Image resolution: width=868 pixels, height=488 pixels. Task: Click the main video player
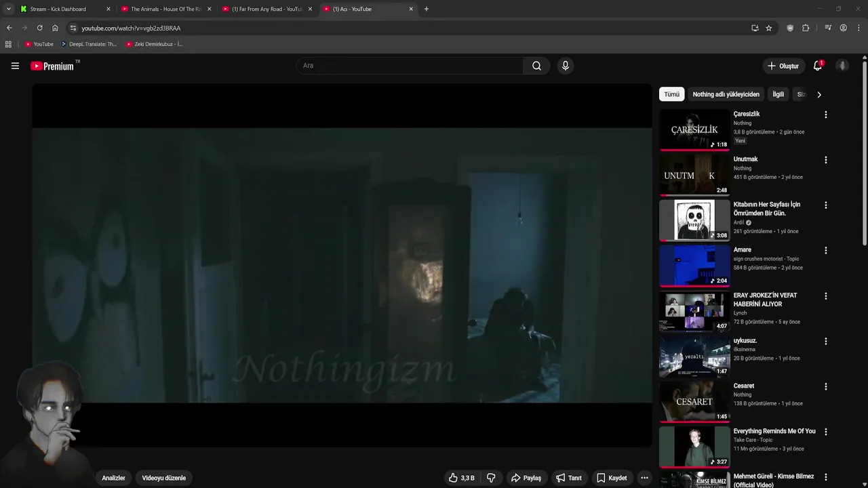(342, 265)
